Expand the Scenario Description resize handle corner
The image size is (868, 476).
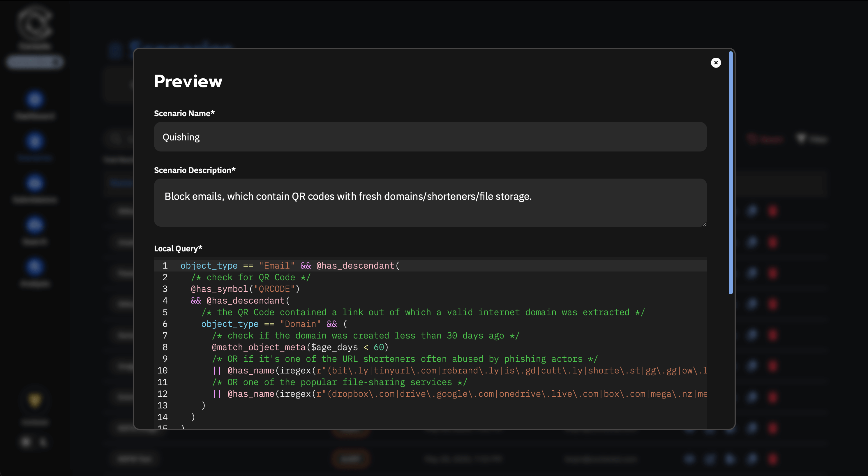pos(704,224)
